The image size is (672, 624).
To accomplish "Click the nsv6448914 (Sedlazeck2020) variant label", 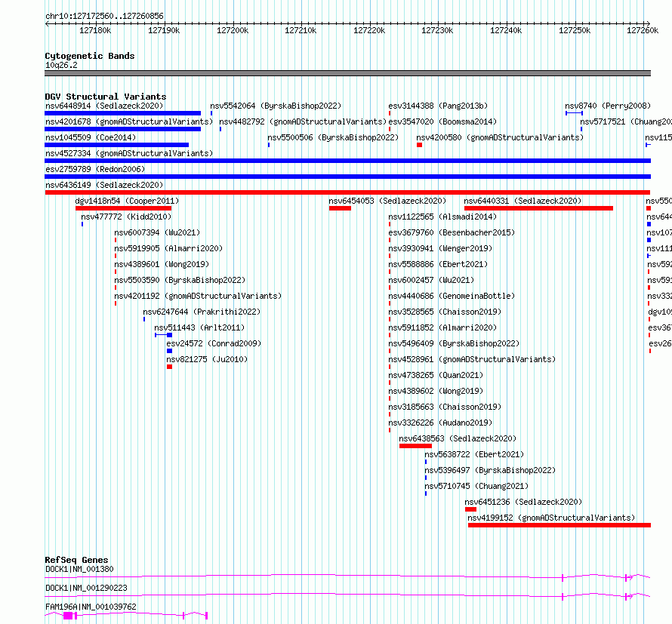I will [104, 106].
